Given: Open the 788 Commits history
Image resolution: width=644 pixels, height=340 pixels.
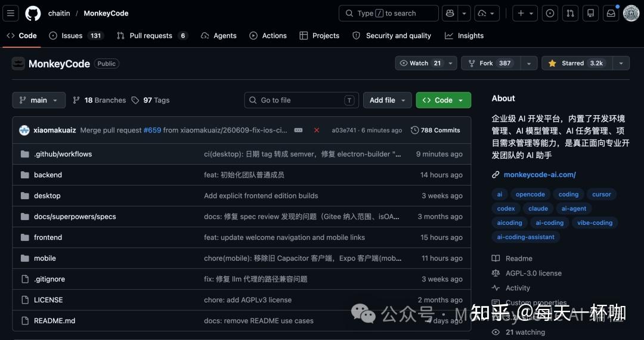Looking at the screenshot, I should click(x=435, y=130).
